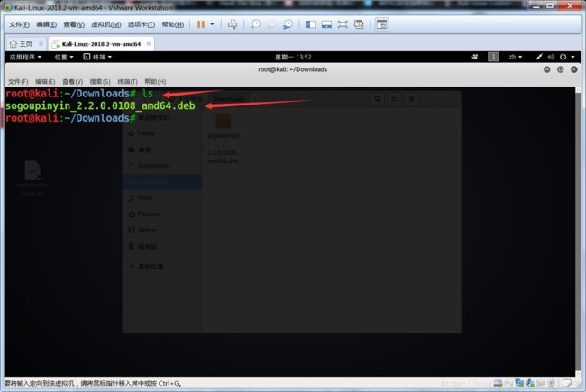Maximize the root@kali terminal window

coord(560,69)
